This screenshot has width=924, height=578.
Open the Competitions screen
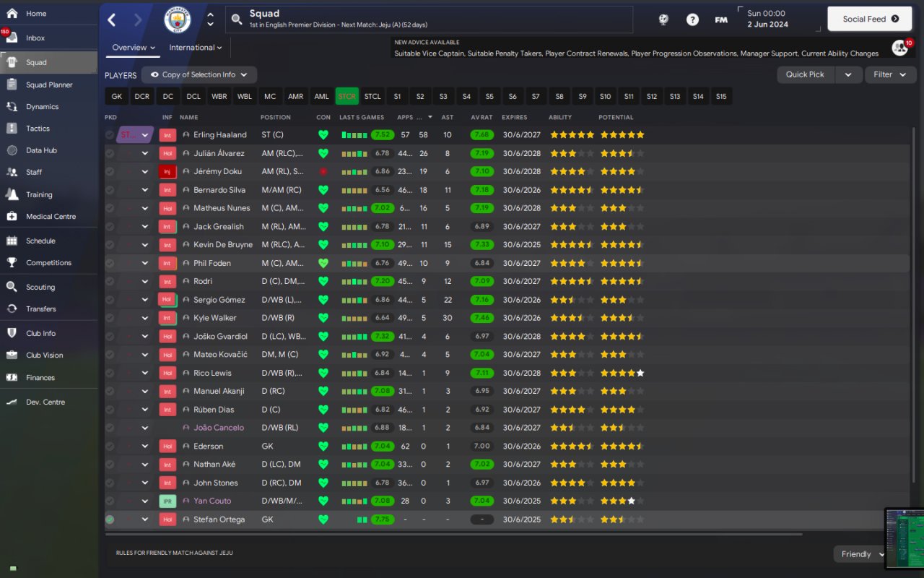tap(48, 262)
